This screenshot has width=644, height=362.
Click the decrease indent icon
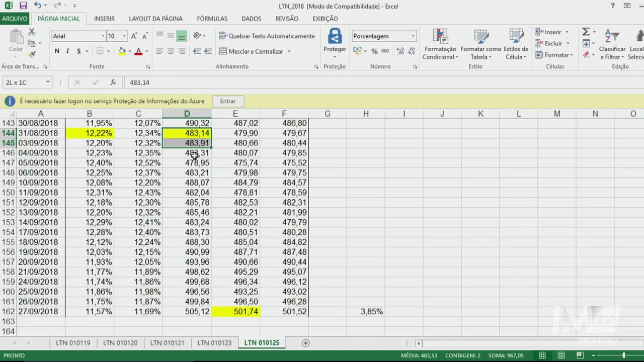pyautogui.click(x=197, y=51)
